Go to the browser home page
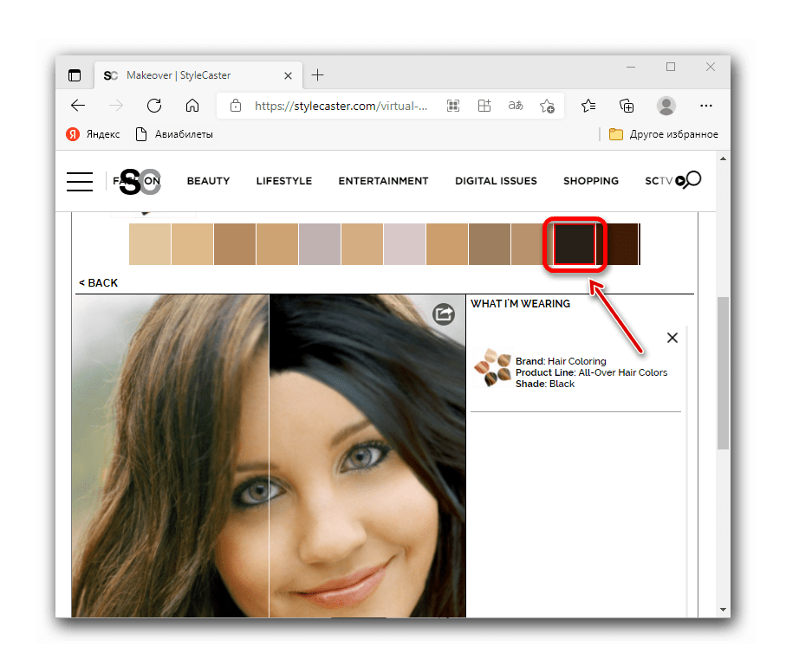The image size is (786, 672). 192,106
